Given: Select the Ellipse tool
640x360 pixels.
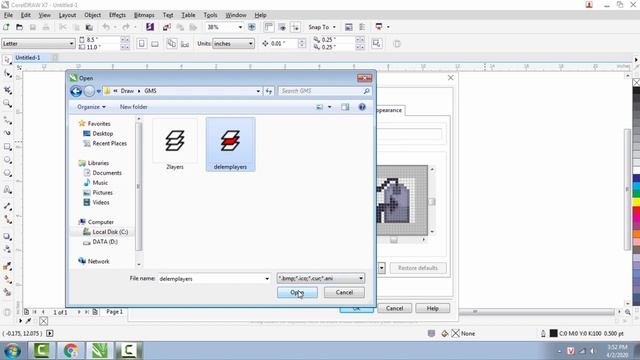Looking at the screenshot, I should [x=7, y=160].
